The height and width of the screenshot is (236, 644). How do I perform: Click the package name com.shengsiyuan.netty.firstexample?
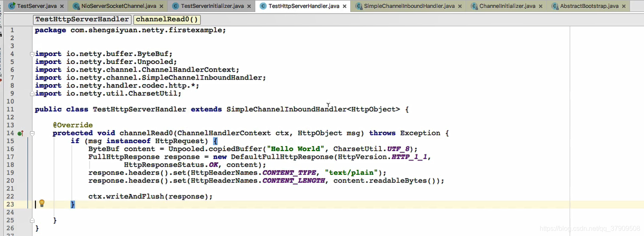click(146, 30)
